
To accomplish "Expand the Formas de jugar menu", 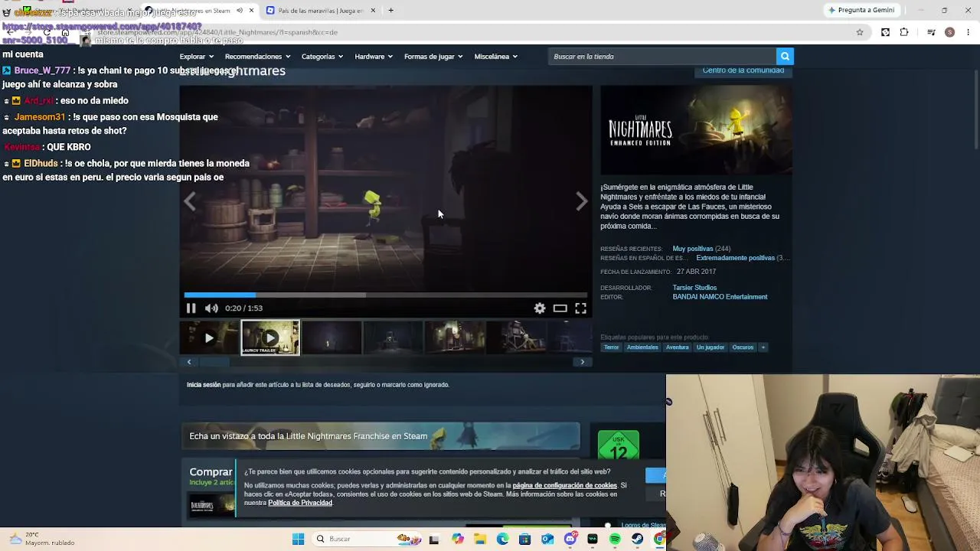I will point(434,57).
